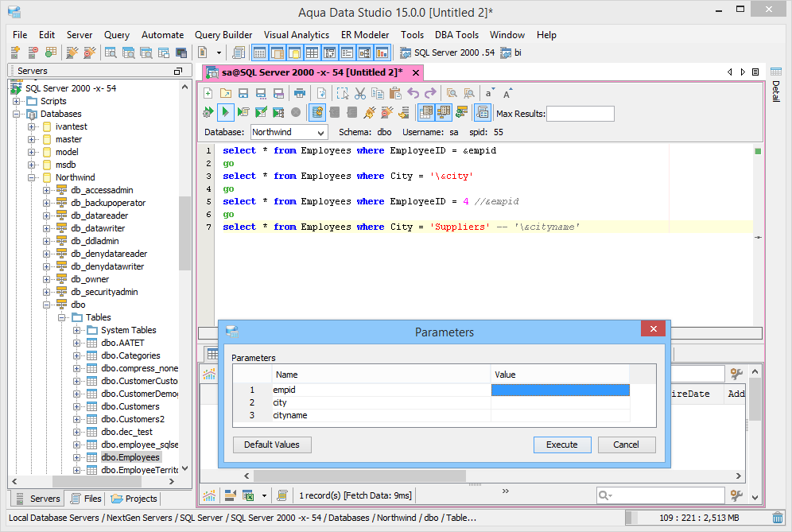Toggle the grid results view button
Image resolution: width=792 pixels, height=532 pixels.
(x=425, y=113)
